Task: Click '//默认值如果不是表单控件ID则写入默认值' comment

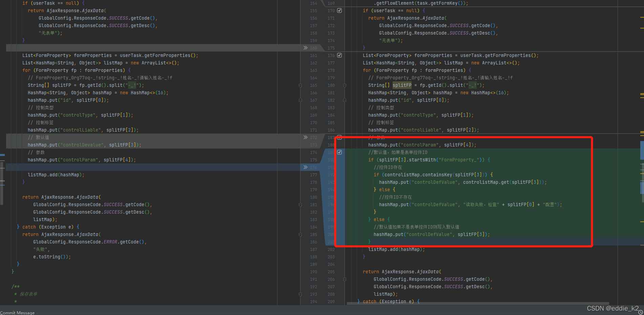Action: pyautogui.click(x=416, y=227)
